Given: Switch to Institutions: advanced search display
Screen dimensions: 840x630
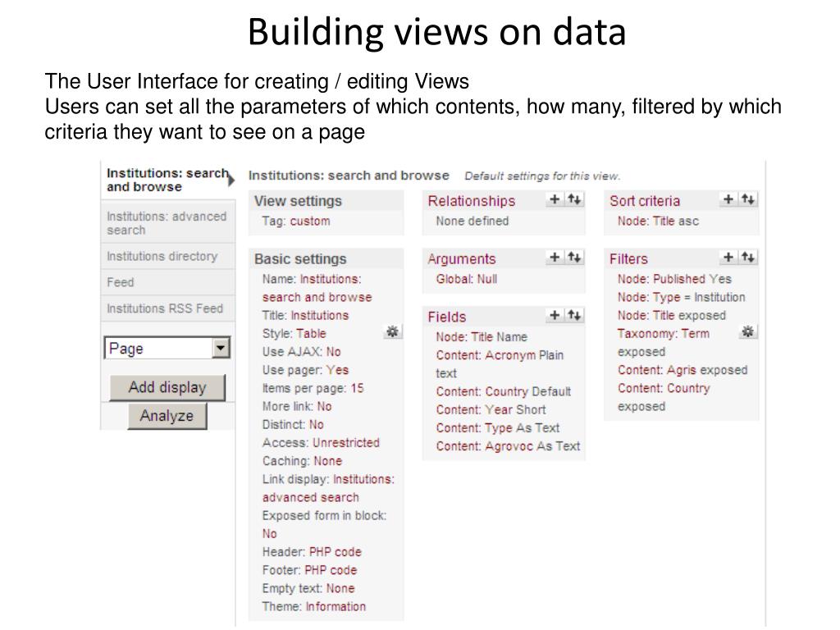Looking at the screenshot, I should (167, 223).
